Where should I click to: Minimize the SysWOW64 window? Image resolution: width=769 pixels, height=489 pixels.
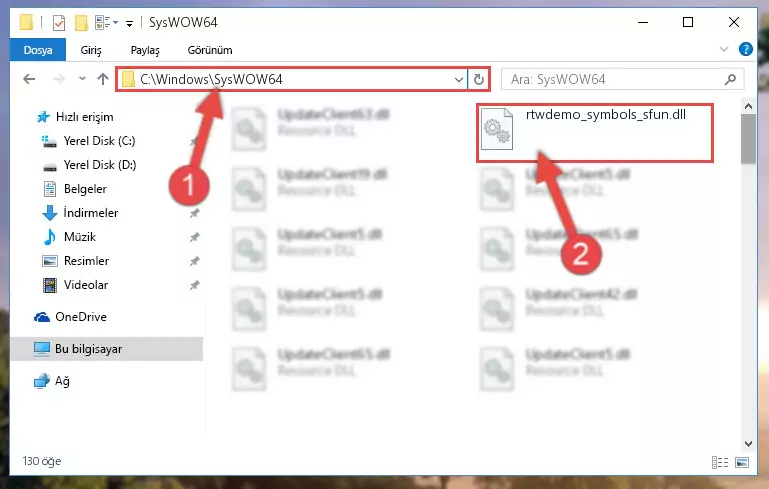click(643, 22)
